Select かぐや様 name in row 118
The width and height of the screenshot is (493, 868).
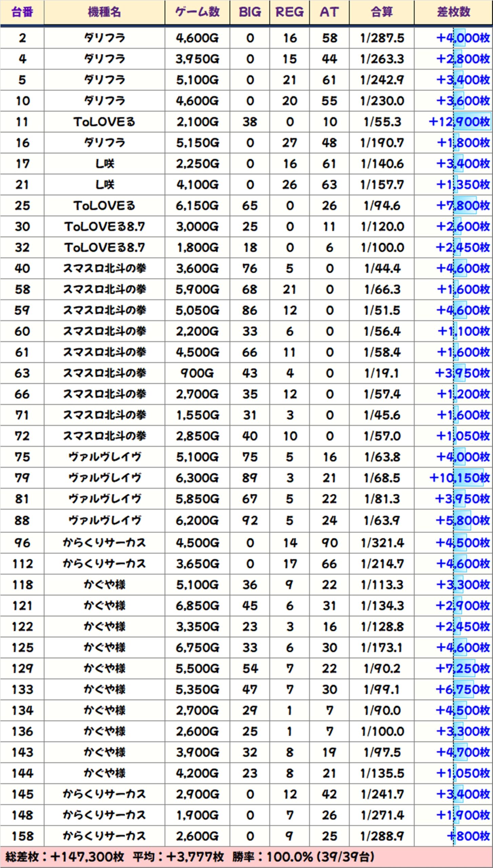(104, 585)
